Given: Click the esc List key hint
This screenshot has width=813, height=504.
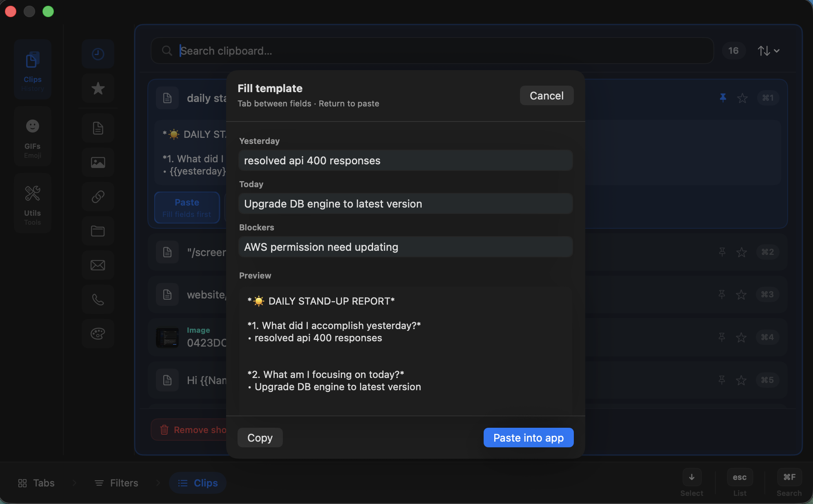Looking at the screenshot, I should pos(740,477).
